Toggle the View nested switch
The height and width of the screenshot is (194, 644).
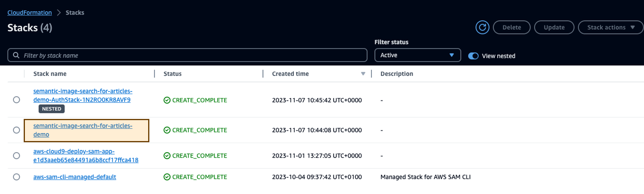(x=473, y=56)
